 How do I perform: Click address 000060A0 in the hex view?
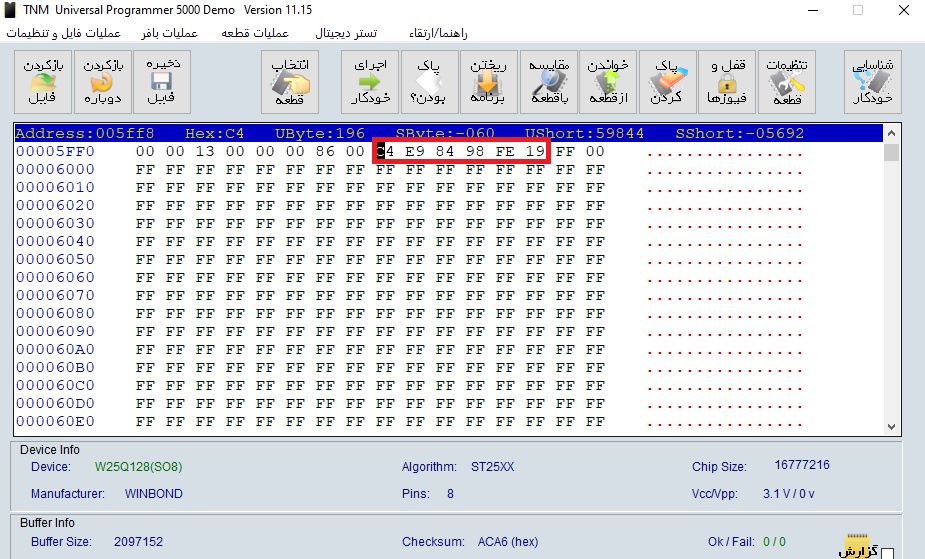click(x=55, y=350)
